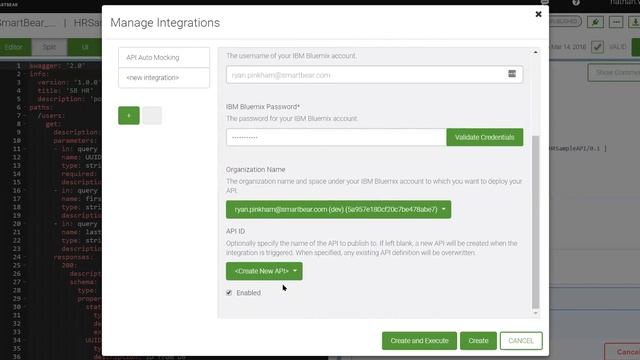
Task: Click the 'Manage Integrations' heading
Action: click(x=165, y=22)
